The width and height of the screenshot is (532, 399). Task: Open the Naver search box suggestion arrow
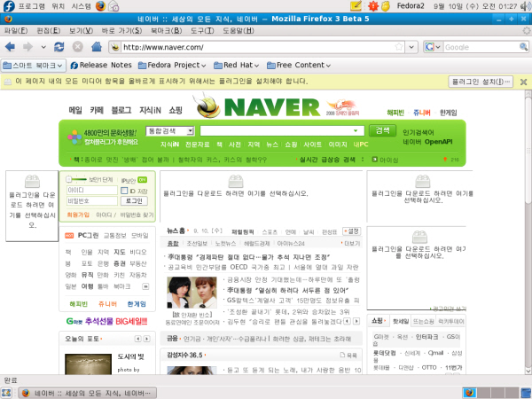pos(356,130)
